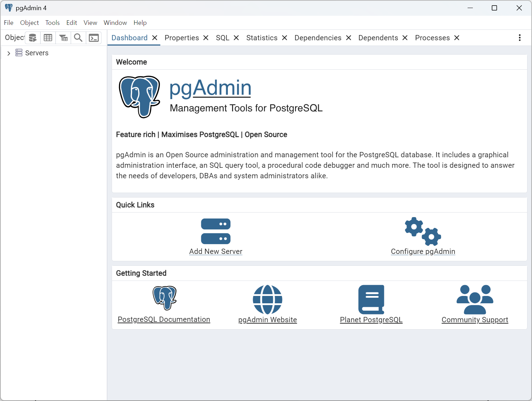The width and height of the screenshot is (532, 401).
Task: Click the Community Support people icon
Action: pos(475,299)
